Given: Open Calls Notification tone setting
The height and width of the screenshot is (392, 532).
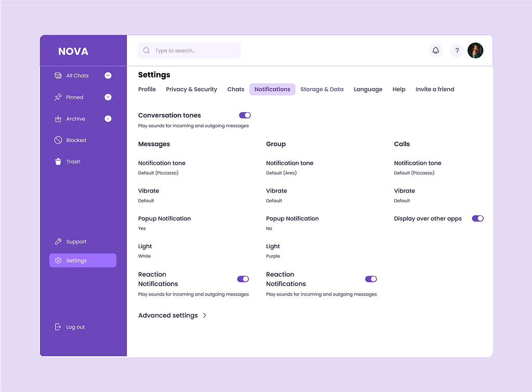Looking at the screenshot, I should (x=418, y=168).
